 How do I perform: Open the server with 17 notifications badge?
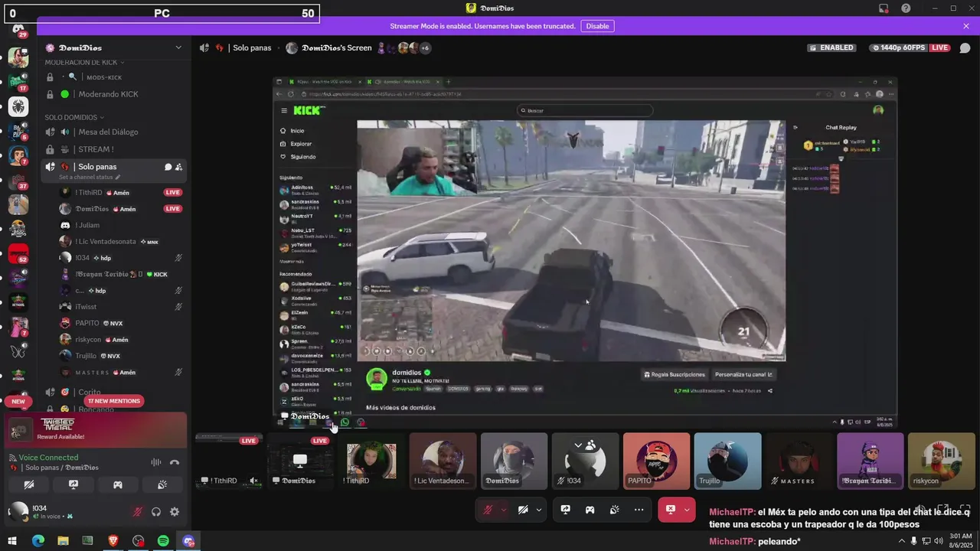pos(18,82)
